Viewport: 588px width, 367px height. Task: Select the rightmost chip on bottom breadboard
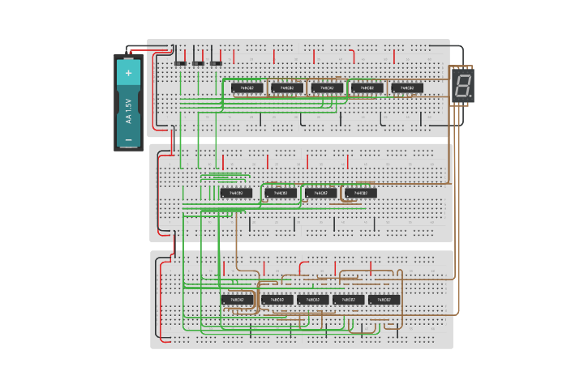384,300
